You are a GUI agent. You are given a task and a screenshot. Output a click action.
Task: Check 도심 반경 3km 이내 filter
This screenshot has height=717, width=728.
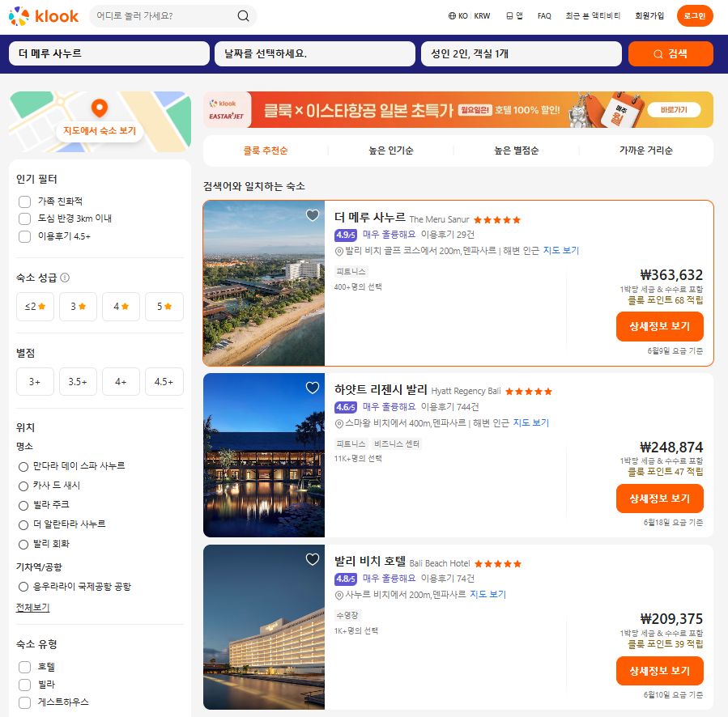pos(24,218)
